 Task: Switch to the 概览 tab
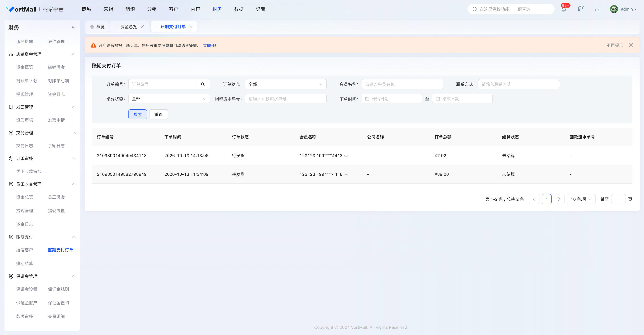97,27
